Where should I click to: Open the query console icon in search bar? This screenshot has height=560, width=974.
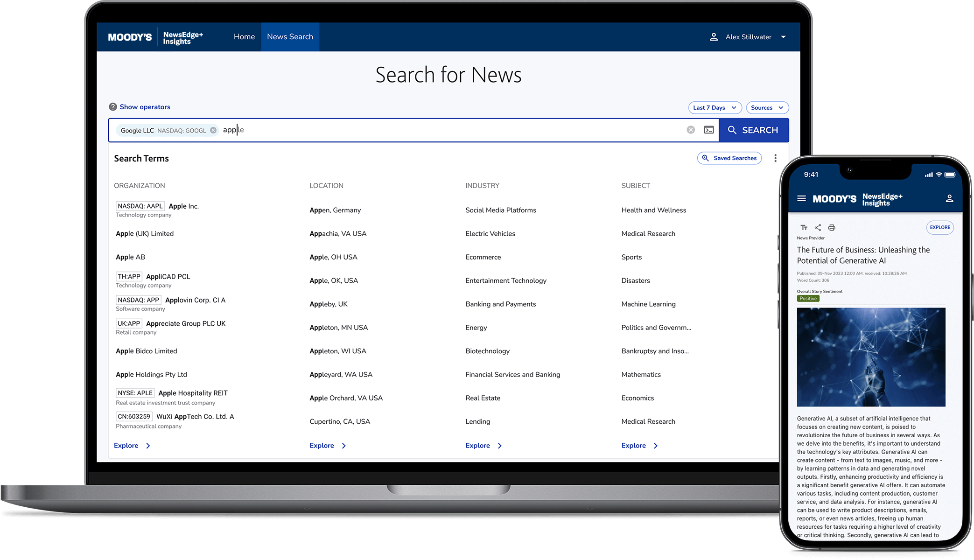[x=709, y=130]
